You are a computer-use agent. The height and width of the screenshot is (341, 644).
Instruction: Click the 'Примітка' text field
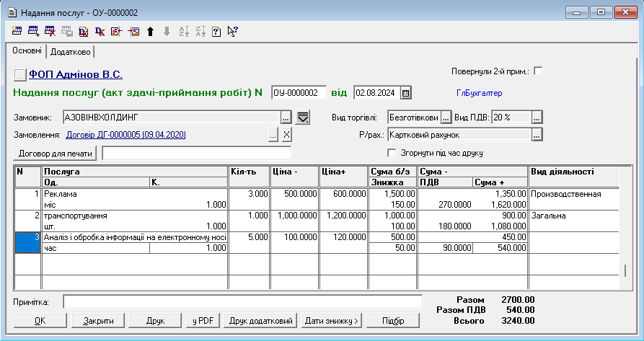(x=242, y=301)
